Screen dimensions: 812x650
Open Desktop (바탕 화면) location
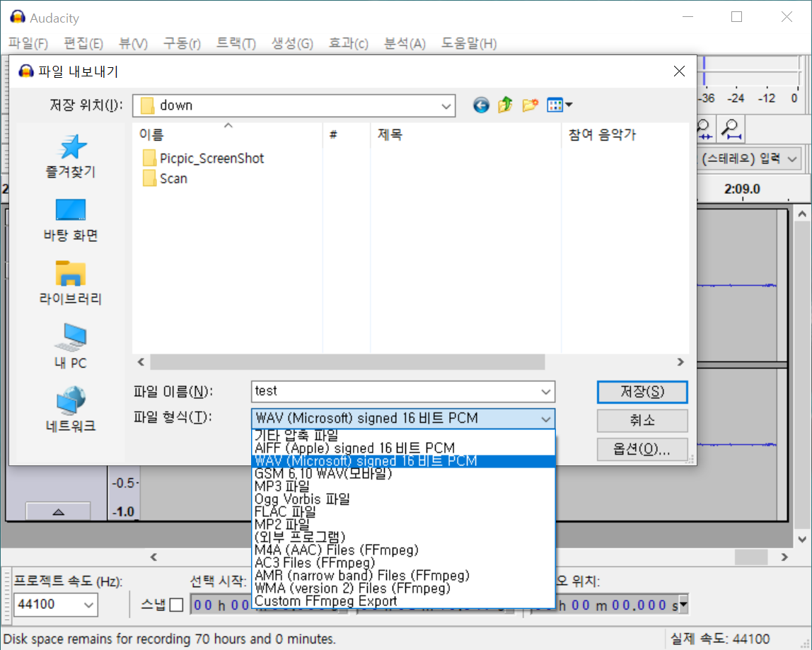[x=71, y=221]
